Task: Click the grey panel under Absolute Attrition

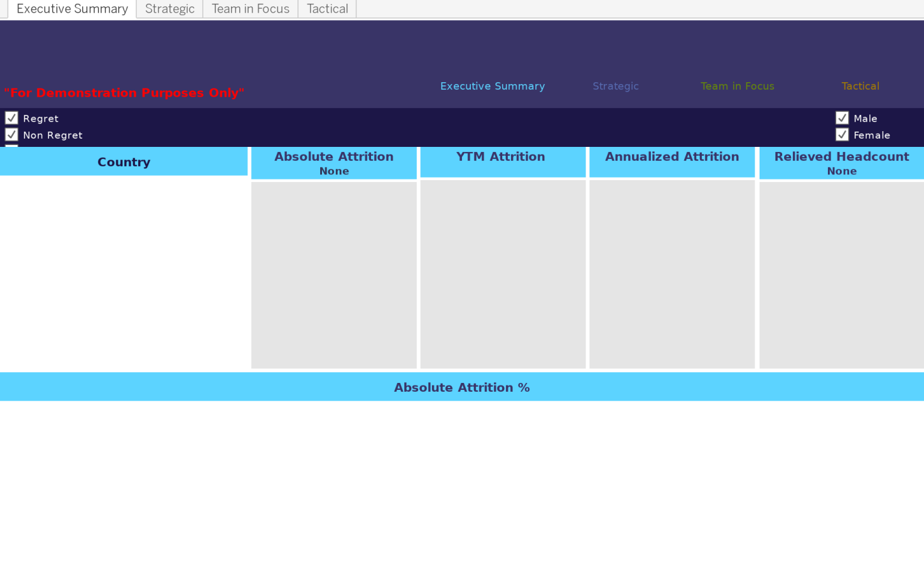Action: pyautogui.click(x=334, y=275)
